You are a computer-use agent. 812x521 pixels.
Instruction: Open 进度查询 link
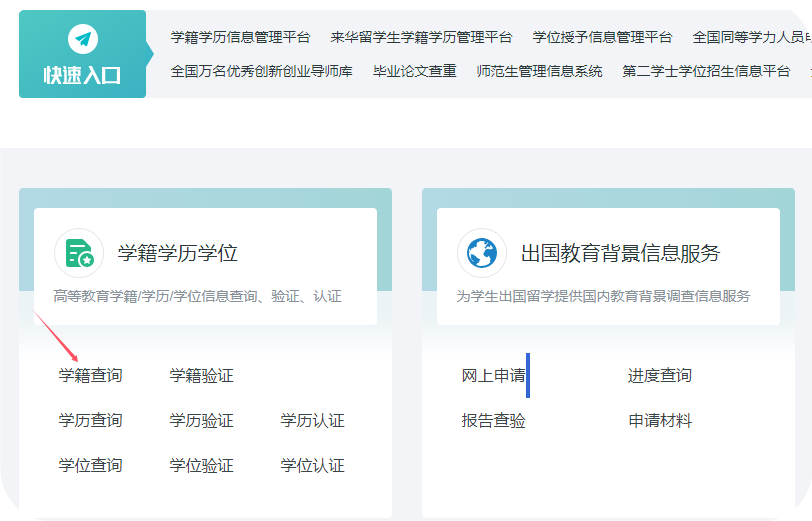click(659, 376)
